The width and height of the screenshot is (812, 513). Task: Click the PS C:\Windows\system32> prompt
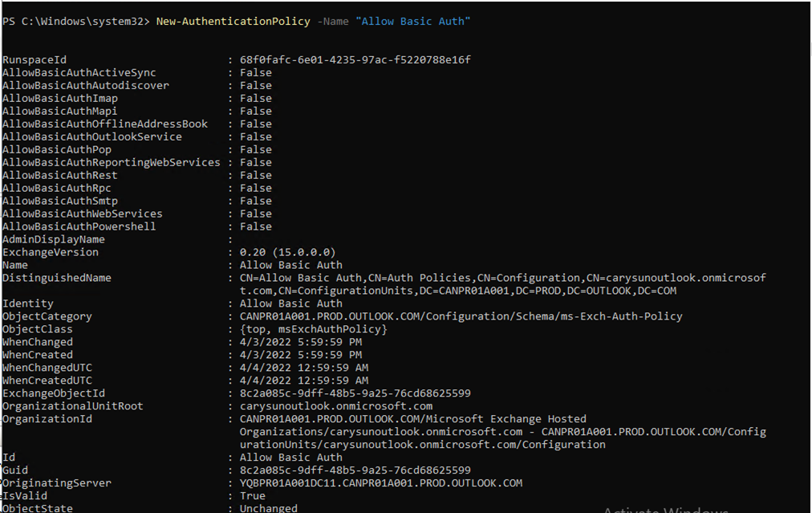(x=75, y=21)
